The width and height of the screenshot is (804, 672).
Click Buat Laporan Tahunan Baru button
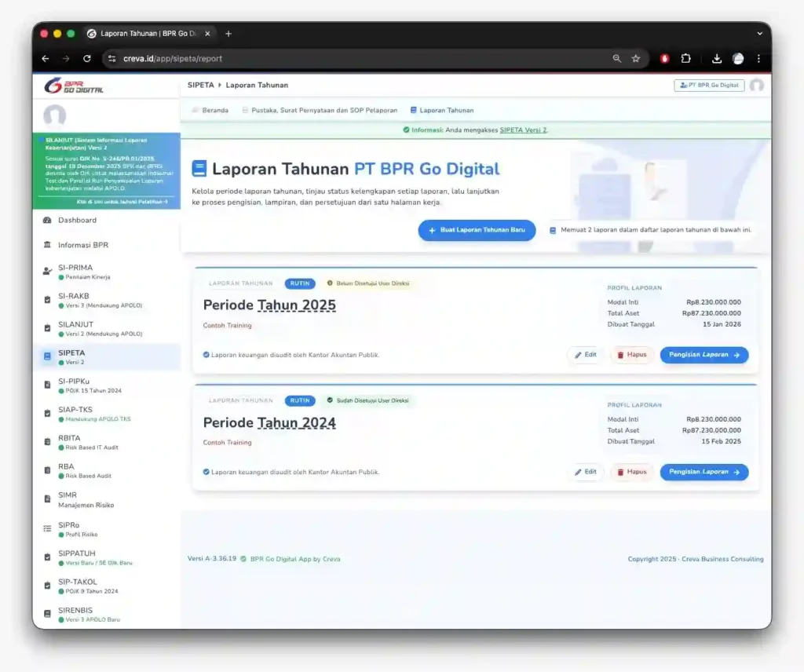coord(477,230)
